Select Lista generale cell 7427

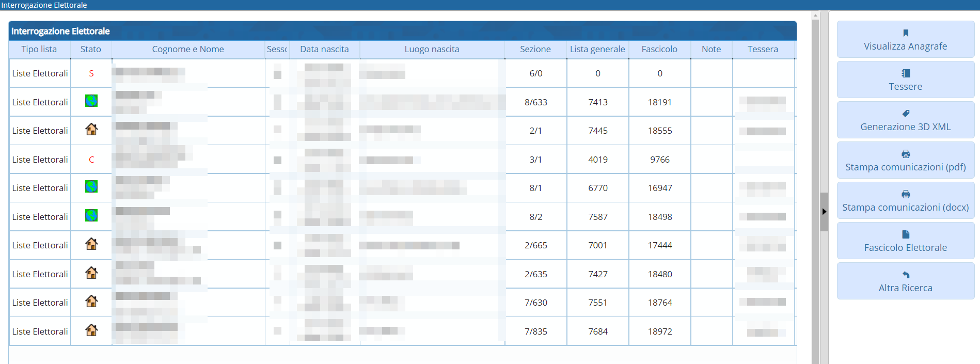tap(598, 274)
